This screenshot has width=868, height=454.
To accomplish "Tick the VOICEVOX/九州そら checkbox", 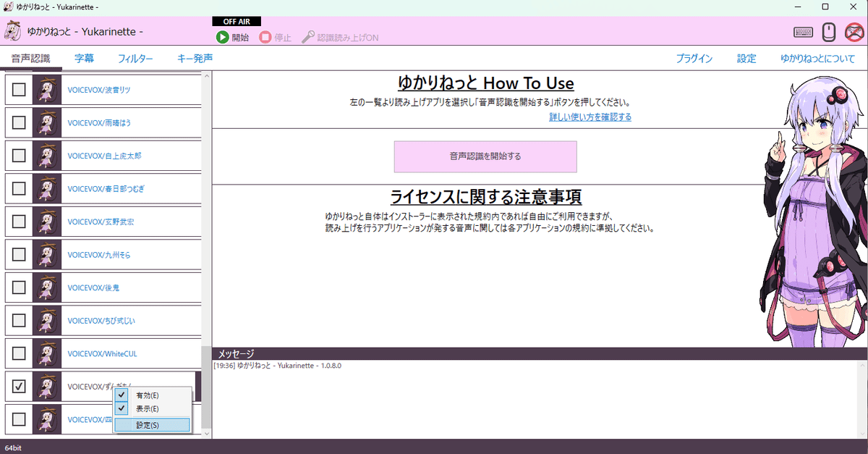I will pyautogui.click(x=19, y=255).
